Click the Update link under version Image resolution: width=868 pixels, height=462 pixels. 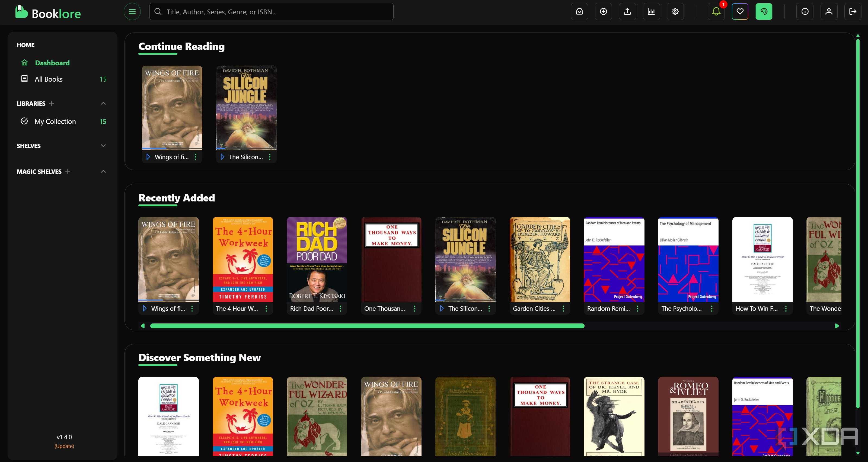tap(64, 446)
